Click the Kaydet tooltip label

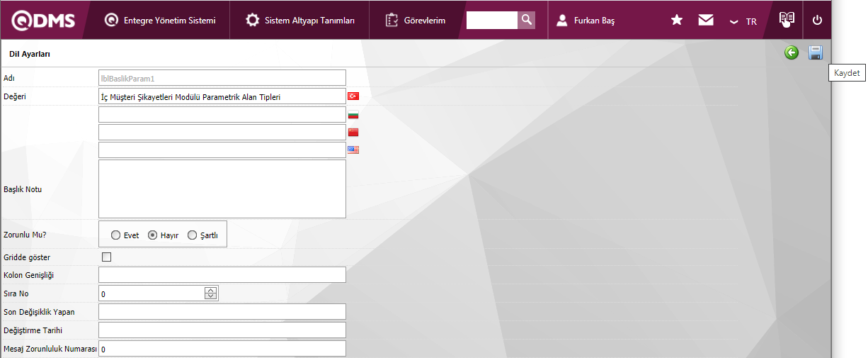[x=847, y=73]
